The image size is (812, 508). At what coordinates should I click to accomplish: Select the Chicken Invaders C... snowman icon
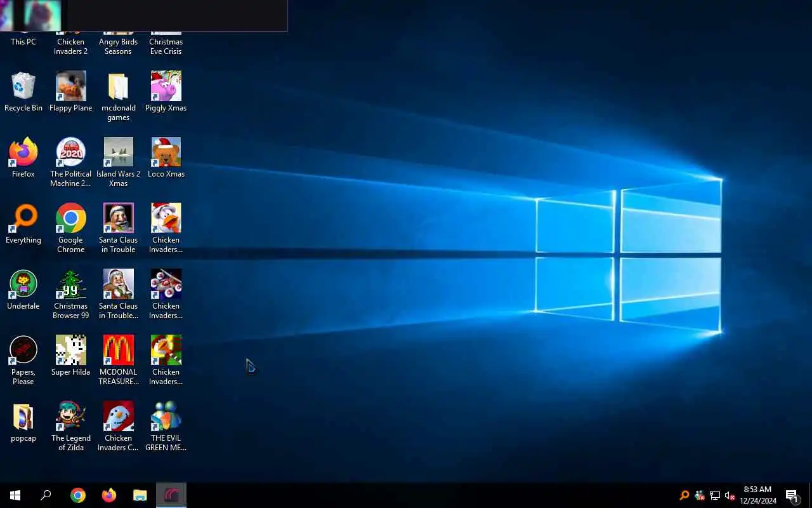pos(118,427)
